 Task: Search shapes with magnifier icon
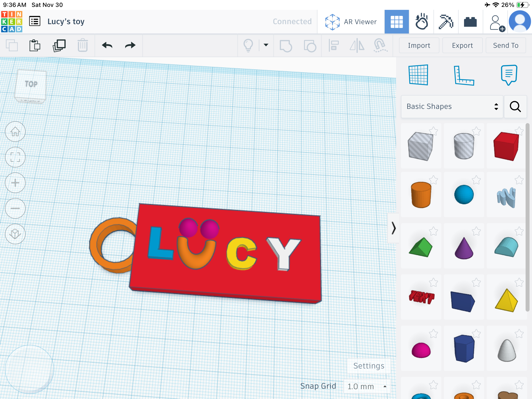pos(515,106)
